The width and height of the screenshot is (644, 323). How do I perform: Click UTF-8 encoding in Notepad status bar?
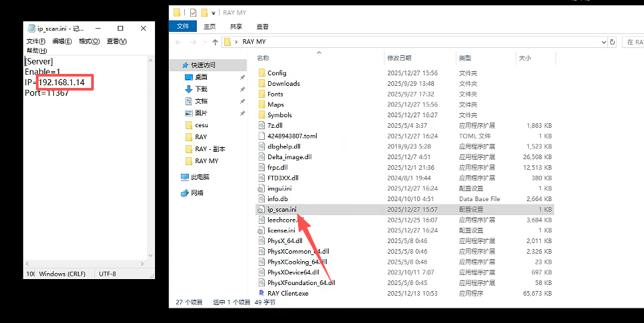[108, 274]
